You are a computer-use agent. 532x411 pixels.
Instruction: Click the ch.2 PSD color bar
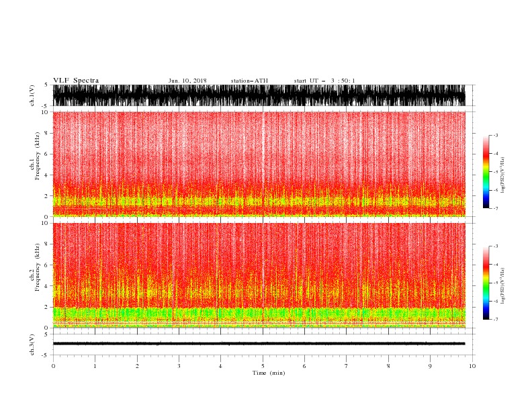pos(486,283)
